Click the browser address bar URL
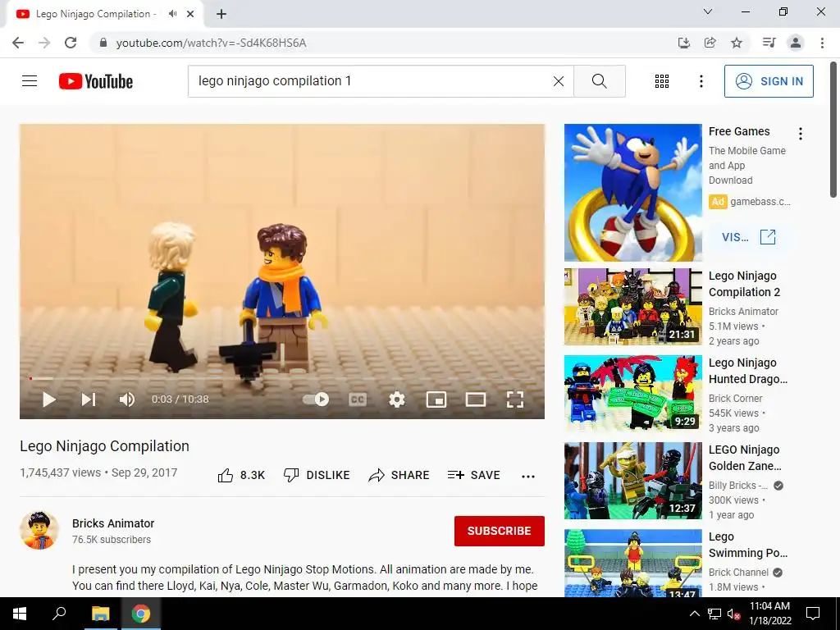Image resolution: width=840 pixels, height=630 pixels. [x=211, y=43]
